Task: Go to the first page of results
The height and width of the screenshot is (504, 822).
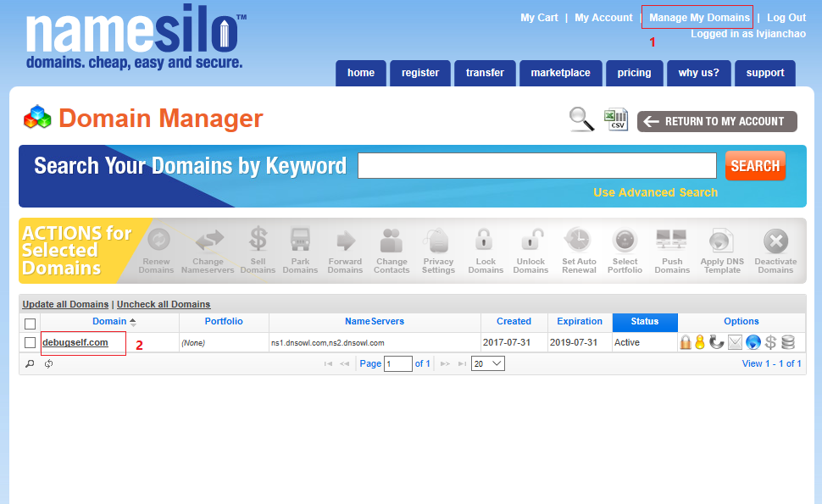Action: [328, 363]
